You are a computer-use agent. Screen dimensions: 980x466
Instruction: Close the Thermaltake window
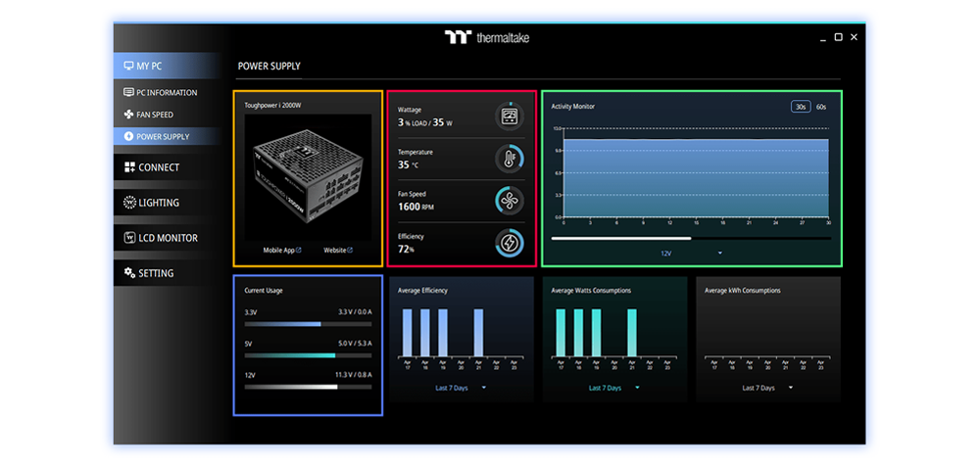[854, 37]
